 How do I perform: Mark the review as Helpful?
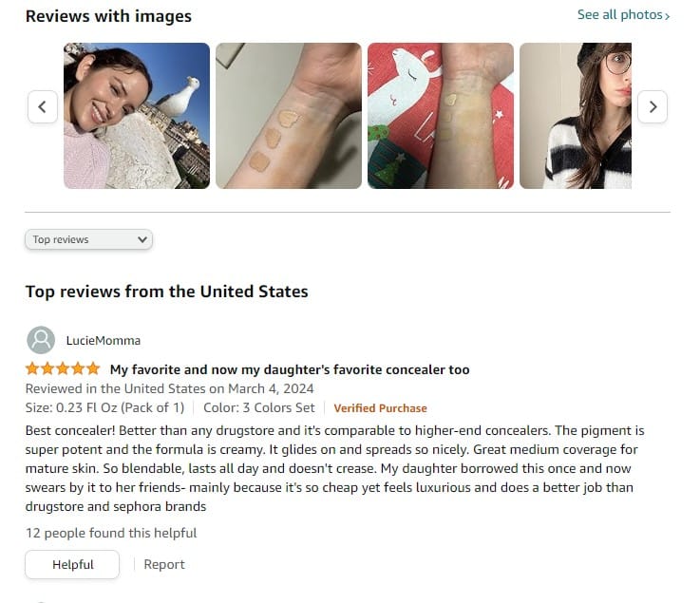tap(72, 565)
